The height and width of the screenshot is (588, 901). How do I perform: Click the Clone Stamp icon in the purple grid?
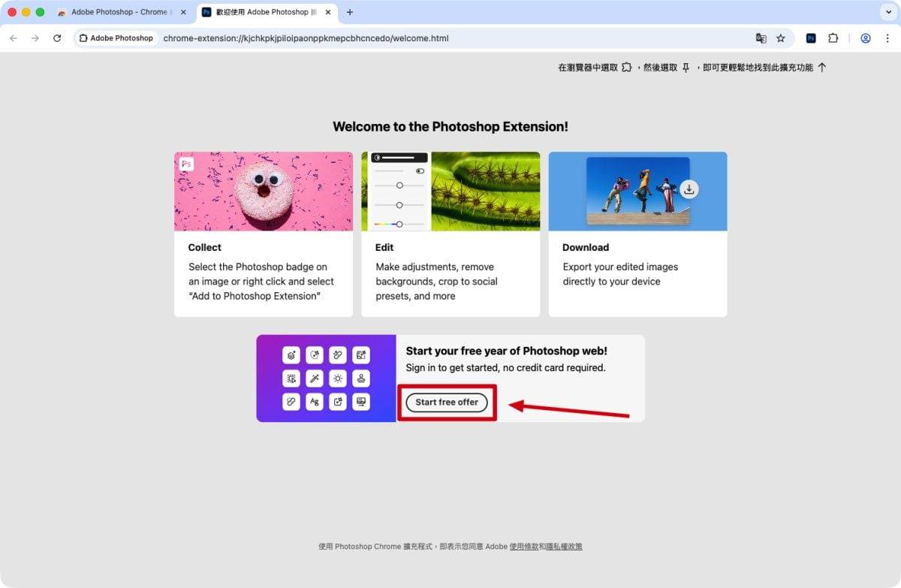click(360, 378)
